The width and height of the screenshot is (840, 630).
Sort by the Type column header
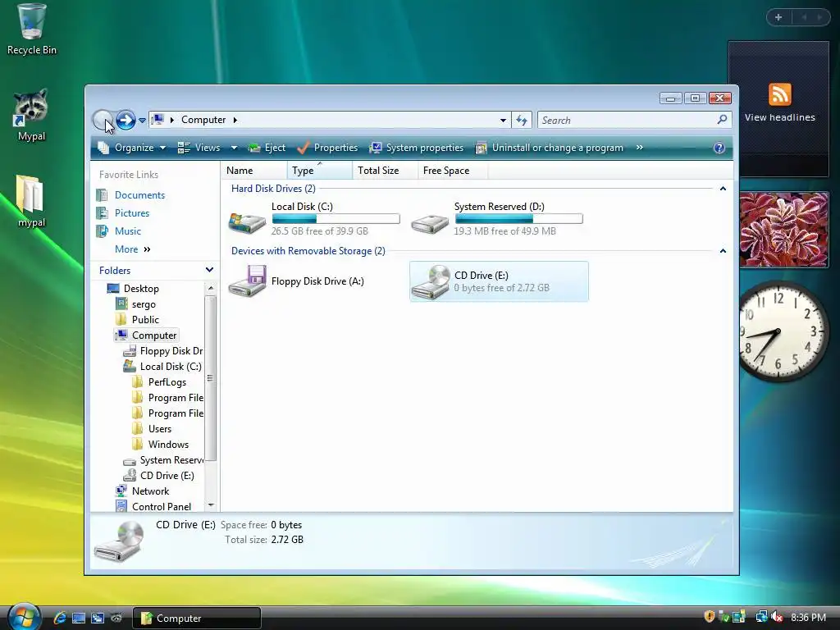(319, 171)
